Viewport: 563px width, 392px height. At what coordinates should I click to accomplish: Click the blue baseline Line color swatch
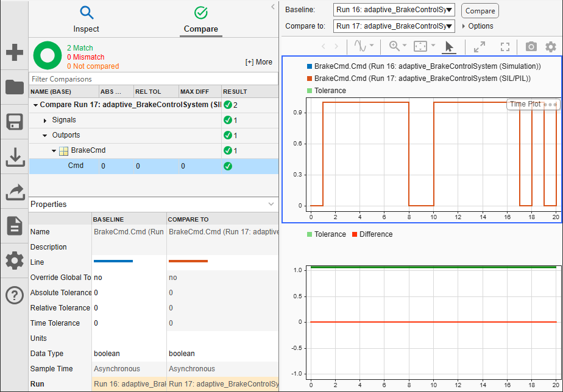pos(113,261)
